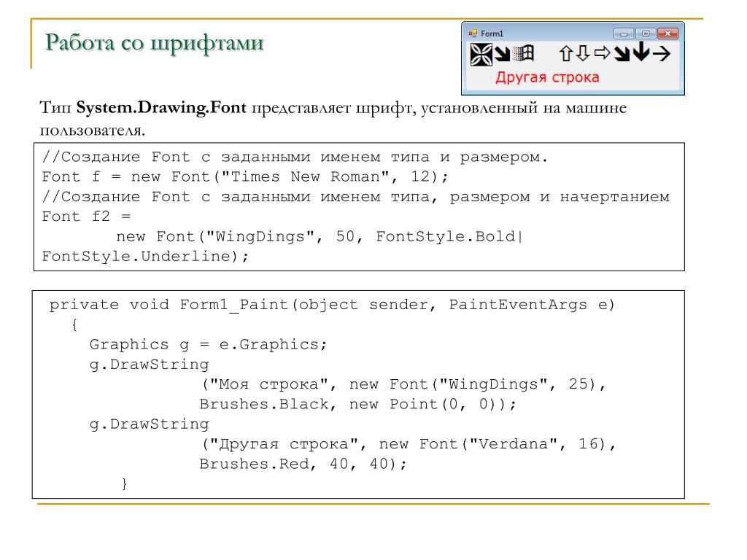
Task: Click the code line 'Font f2 ='
Action: click(x=86, y=217)
